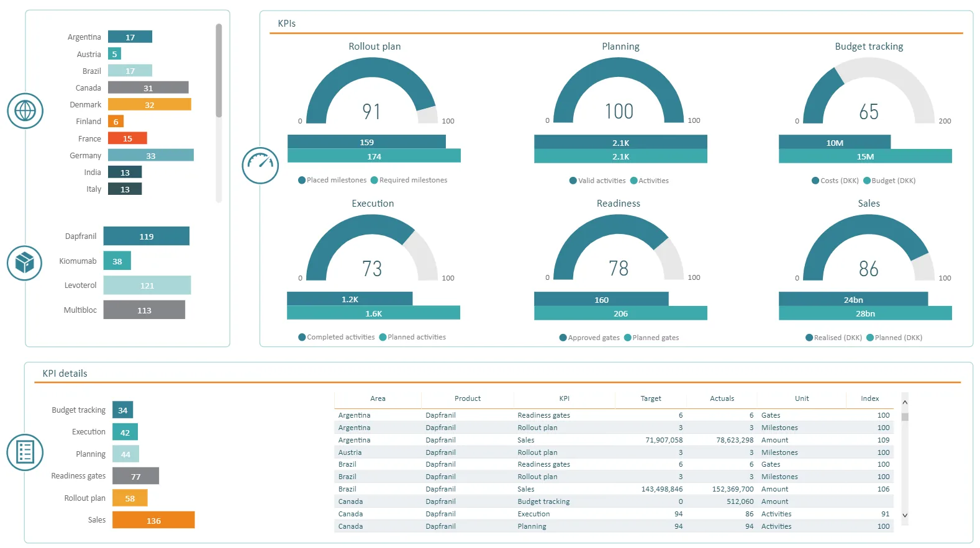Sort table by Area column header
Image resolution: width=980 pixels, height=548 pixels.
pos(378,398)
